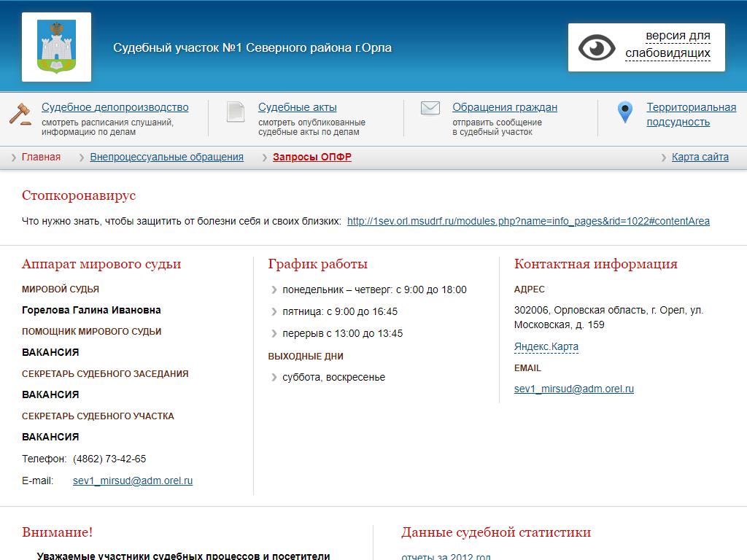Click the chevron arrow before Главная
Screen dimensions: 747x560
14,157
